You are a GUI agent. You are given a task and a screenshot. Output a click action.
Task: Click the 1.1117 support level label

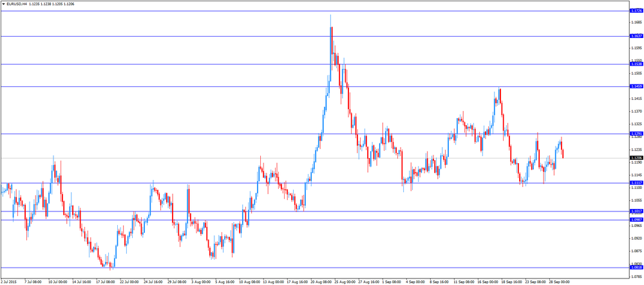[x=636, y=183]
